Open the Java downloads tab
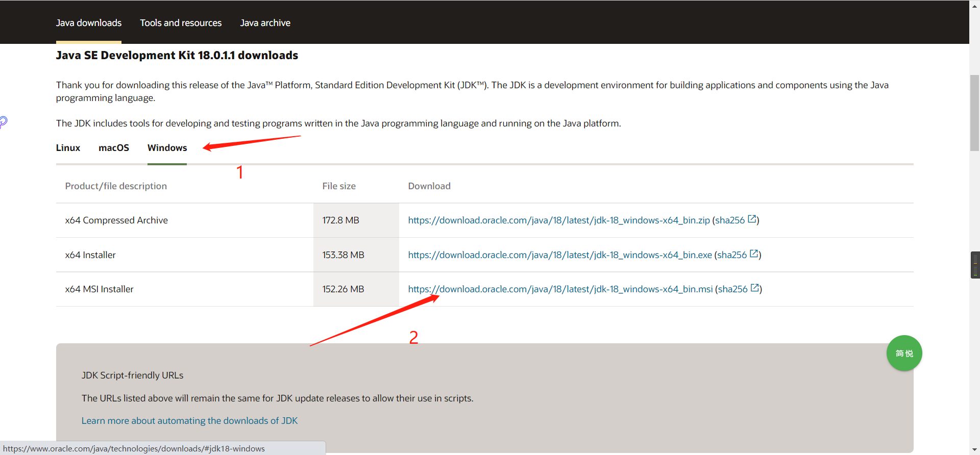The image size is (980, 455). click(89, 23)
